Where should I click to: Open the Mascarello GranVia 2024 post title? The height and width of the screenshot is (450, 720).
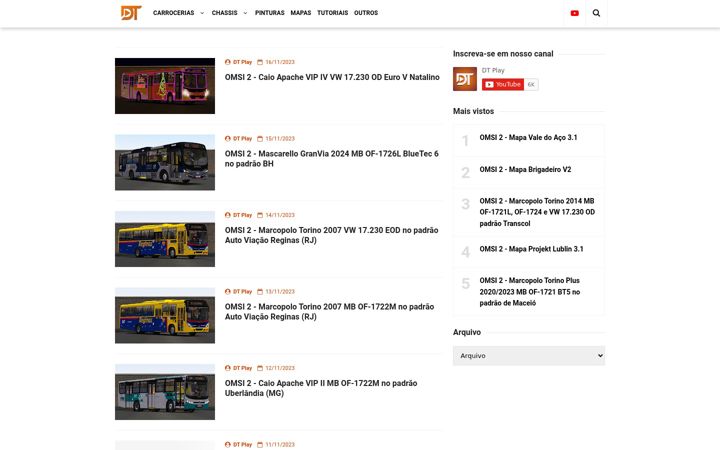point(332,158)
